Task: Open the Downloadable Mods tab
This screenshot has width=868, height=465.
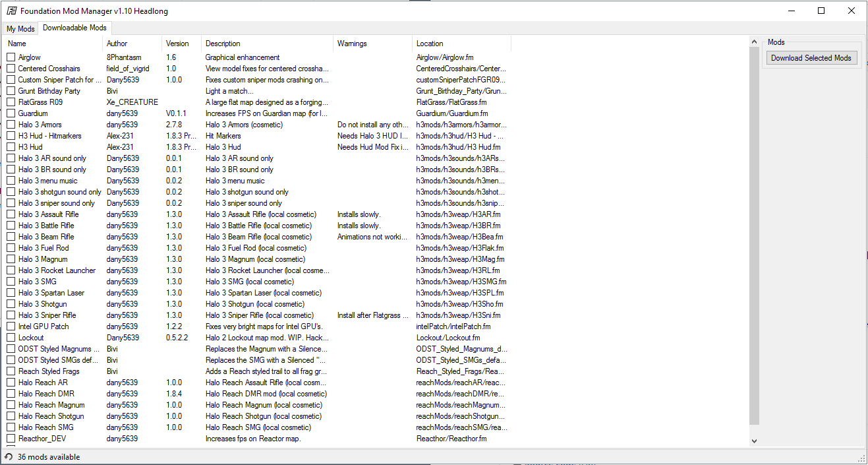Action: (x=74, y=28)
